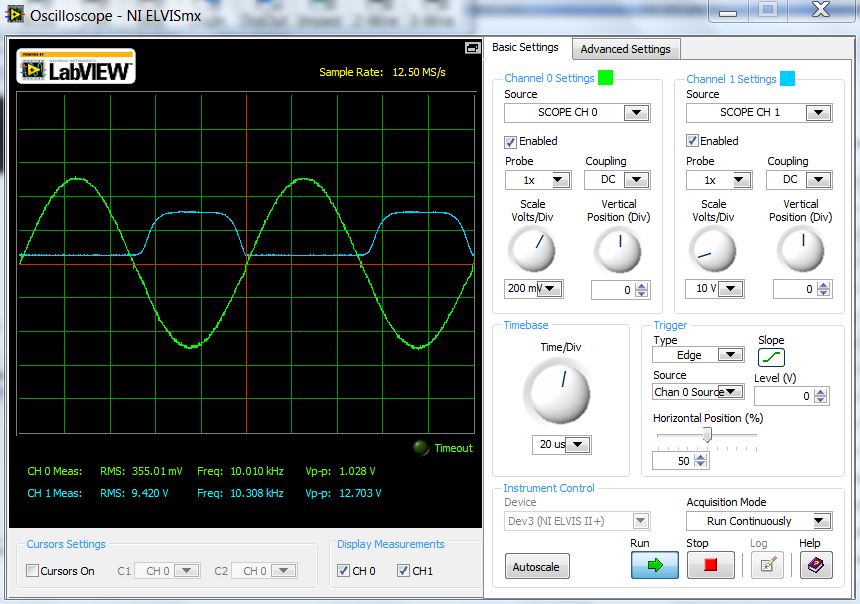The height and width of the screenshot is (604, 860).
Task: Click the Horizontal Position 50 value field
Action: pos(673,461)
